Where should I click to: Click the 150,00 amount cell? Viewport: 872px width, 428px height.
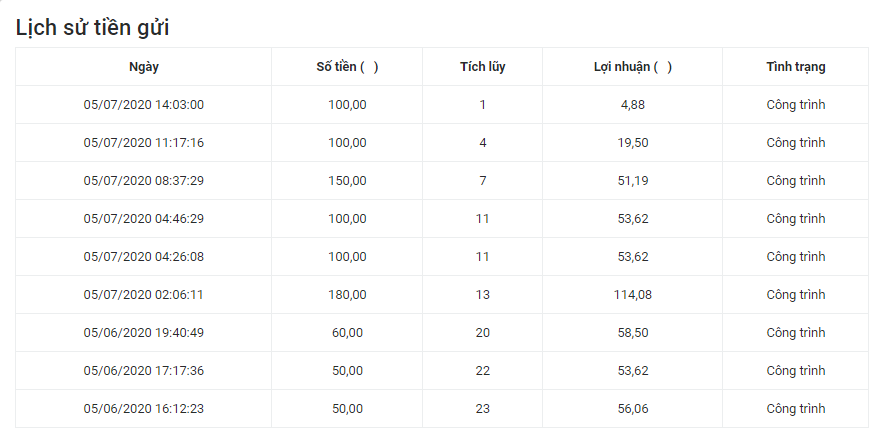pos(347,181)
